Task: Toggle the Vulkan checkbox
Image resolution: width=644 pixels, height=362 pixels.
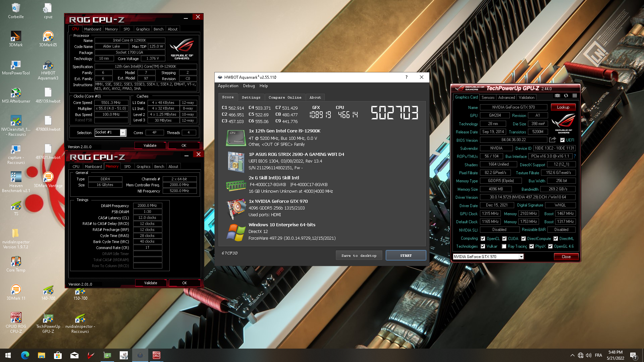Action: [x=483, y=246]
